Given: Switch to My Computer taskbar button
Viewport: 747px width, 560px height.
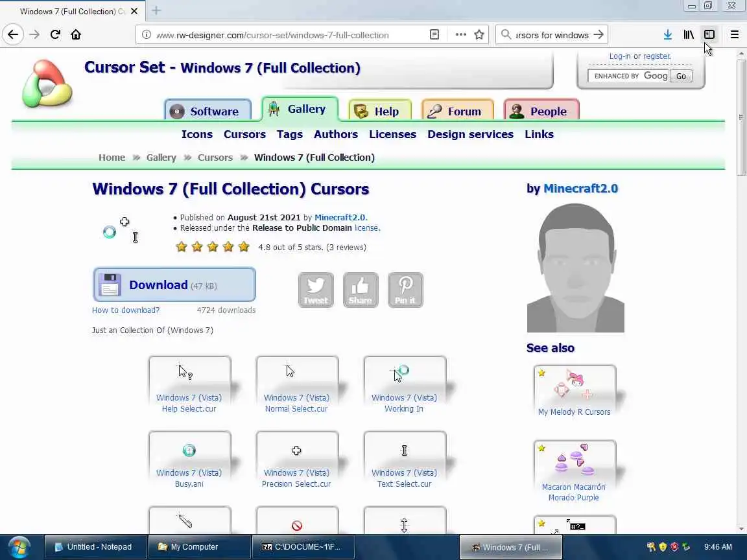Looking at the screenshot, I should click(x=200, y=547).
